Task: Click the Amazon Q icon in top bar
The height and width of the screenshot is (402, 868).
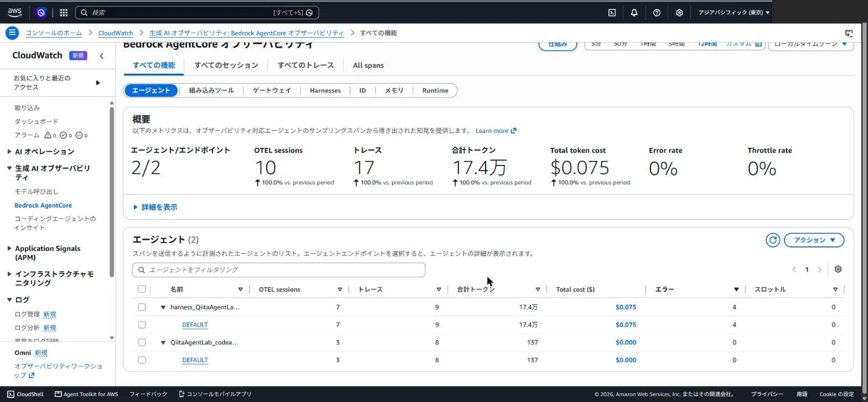Action: [x=41, y=12]
